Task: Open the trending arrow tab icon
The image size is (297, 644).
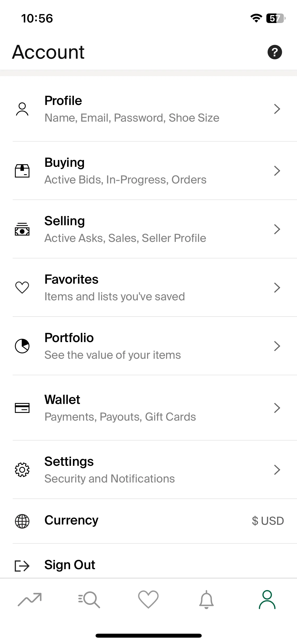Action: point(30,599)
